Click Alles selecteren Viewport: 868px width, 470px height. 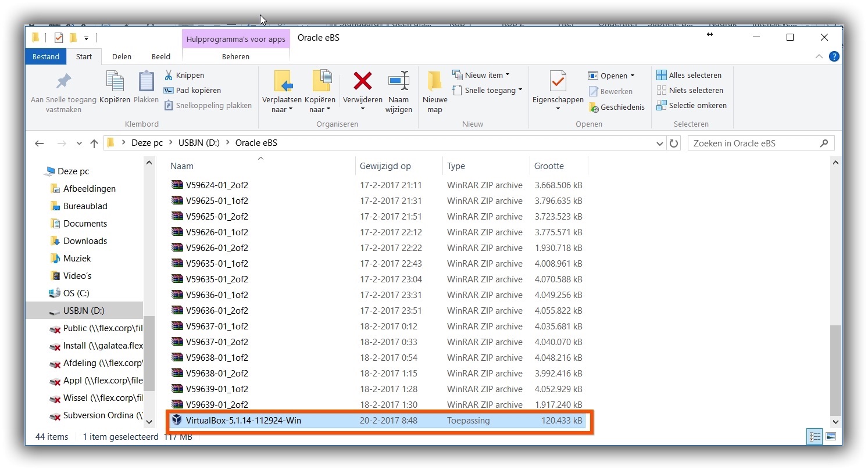689,75
